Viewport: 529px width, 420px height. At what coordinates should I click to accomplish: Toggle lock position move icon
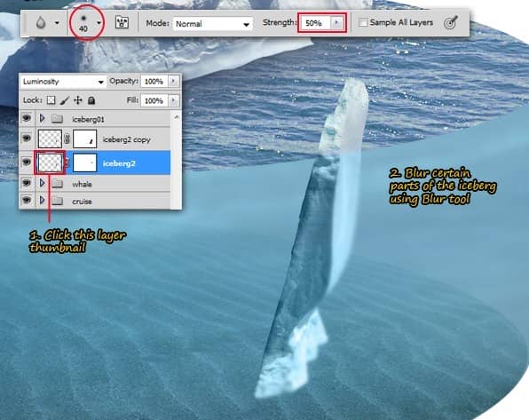[x=78, y=100]
